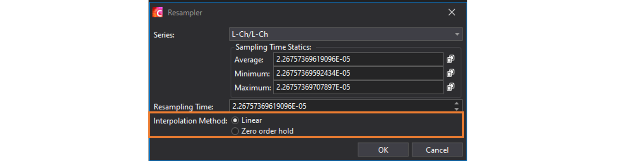Viewport: 644px width, 161px height.
Task: Copy the Maximum sampling time value
Action: pyautogui.click(x=450, y=87)
